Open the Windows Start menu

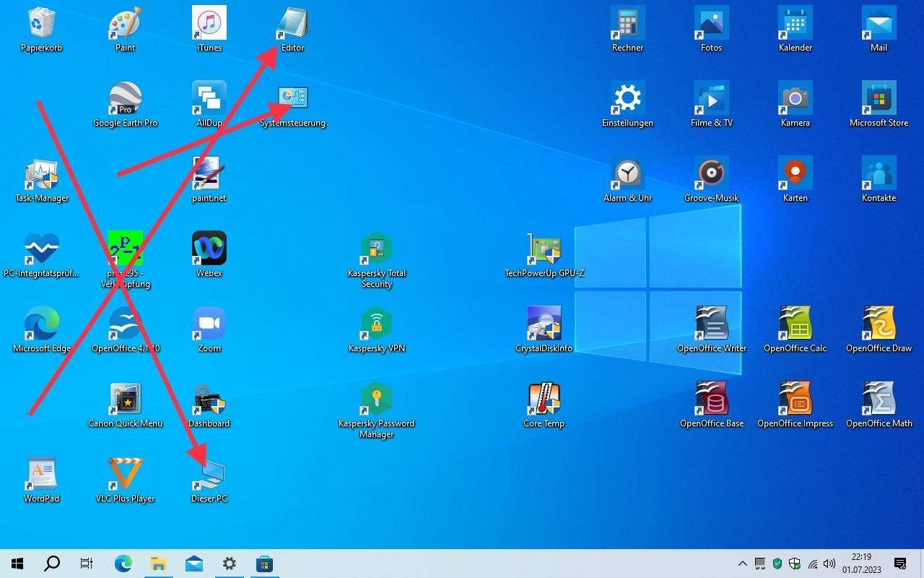coord(17,564)
